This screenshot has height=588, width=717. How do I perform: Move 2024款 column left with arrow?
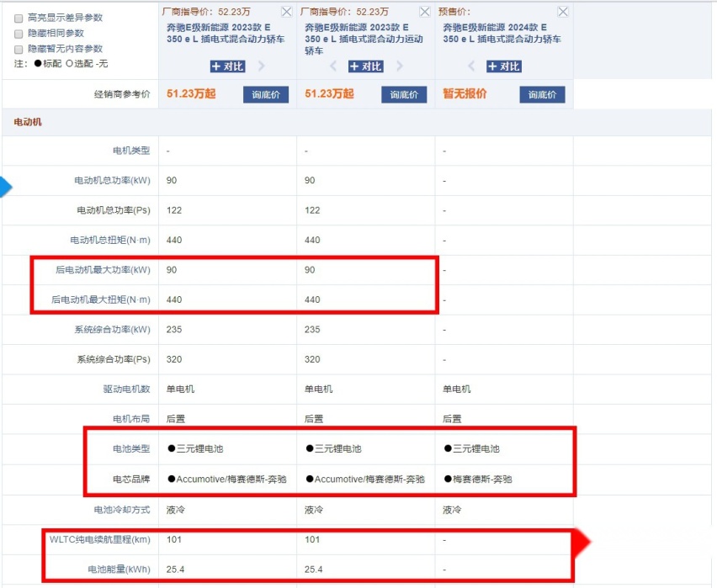point(471,66)
